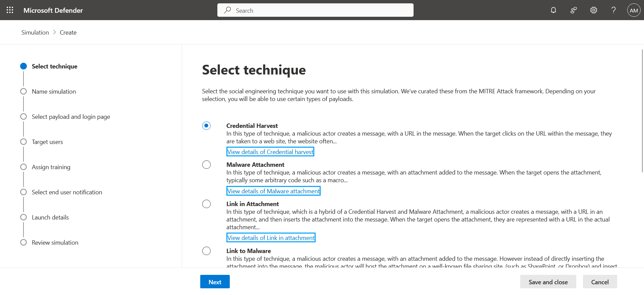644x295 pixels.
Task: Click the vertical scrollbar on the right
Action: [642, 111]
